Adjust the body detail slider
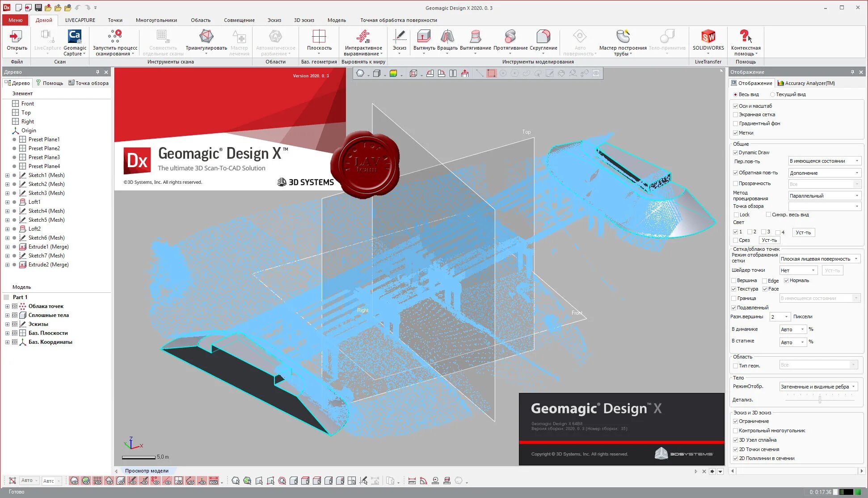868x498 pixels. pos(820,400)
